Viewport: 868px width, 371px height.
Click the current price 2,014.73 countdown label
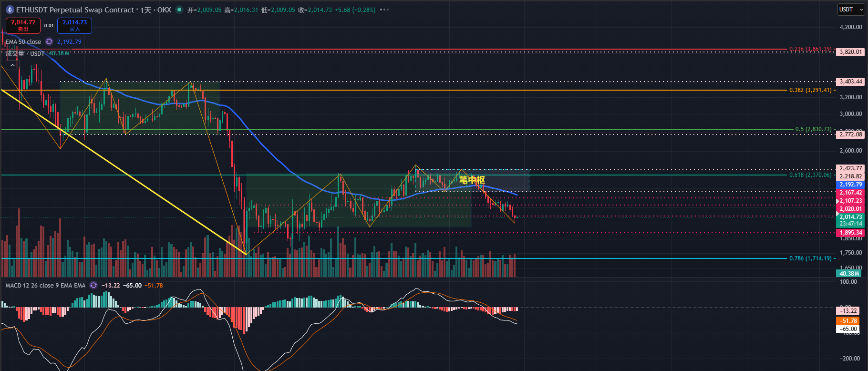point(851,220)
